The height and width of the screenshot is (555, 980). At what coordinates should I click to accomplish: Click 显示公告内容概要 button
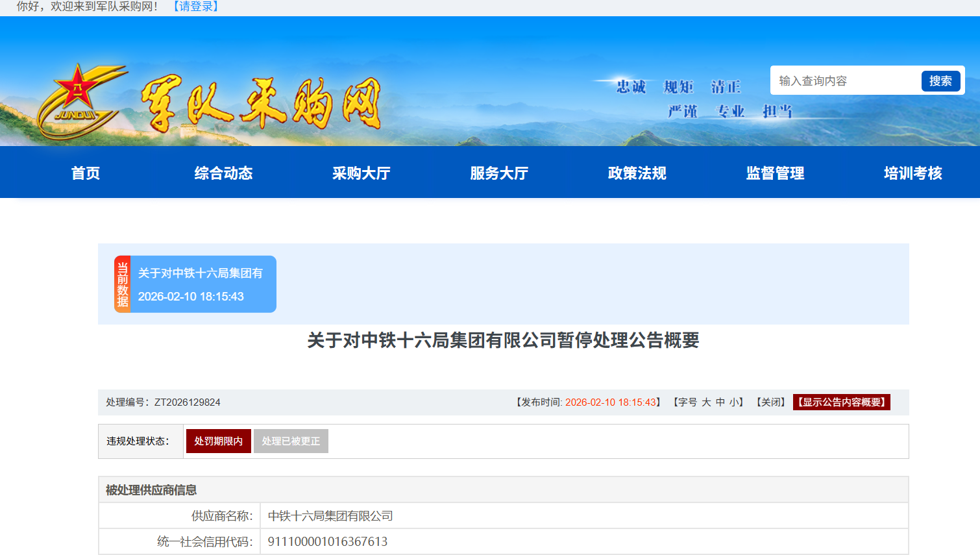click(842, 402)
